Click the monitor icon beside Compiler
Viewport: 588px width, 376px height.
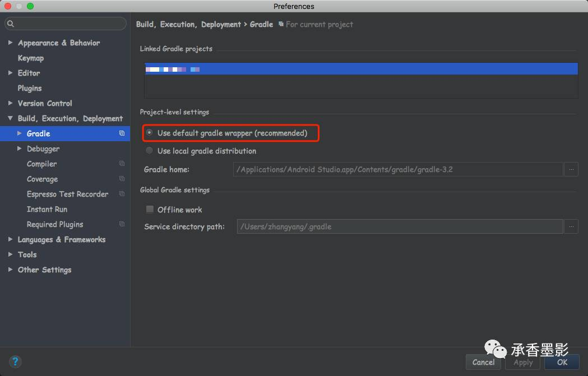122,164
